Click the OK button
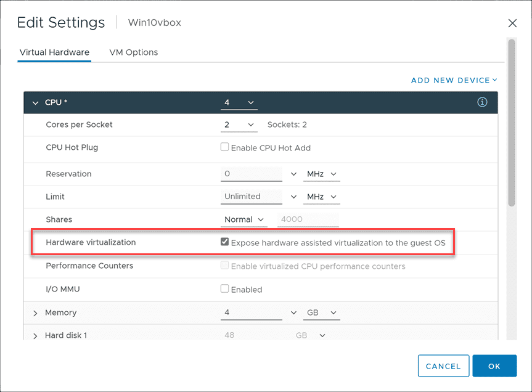The width and height of the screenshot is (532, 392). coord(494,365)
